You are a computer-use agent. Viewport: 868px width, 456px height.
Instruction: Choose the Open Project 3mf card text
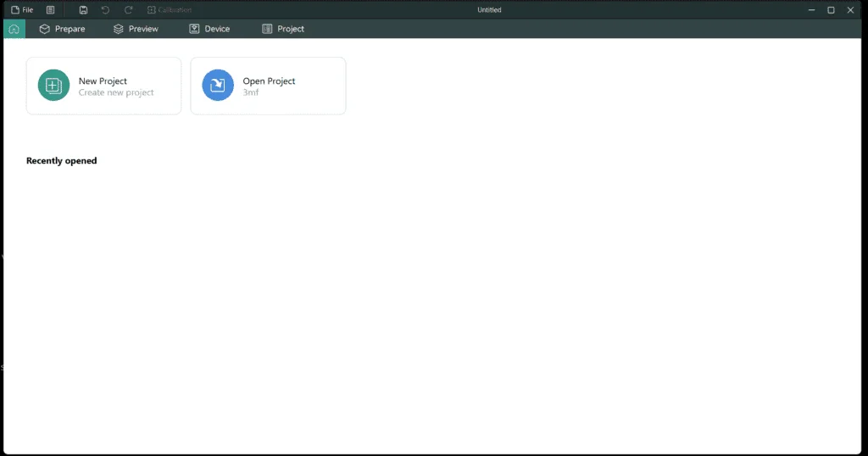(x=269, y=86)
